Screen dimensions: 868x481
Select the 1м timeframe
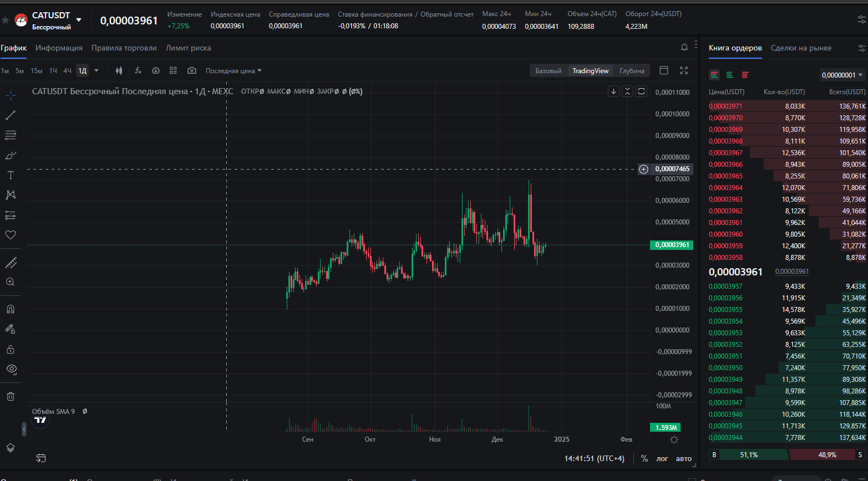pyautogui.click(x=5, y=70)
